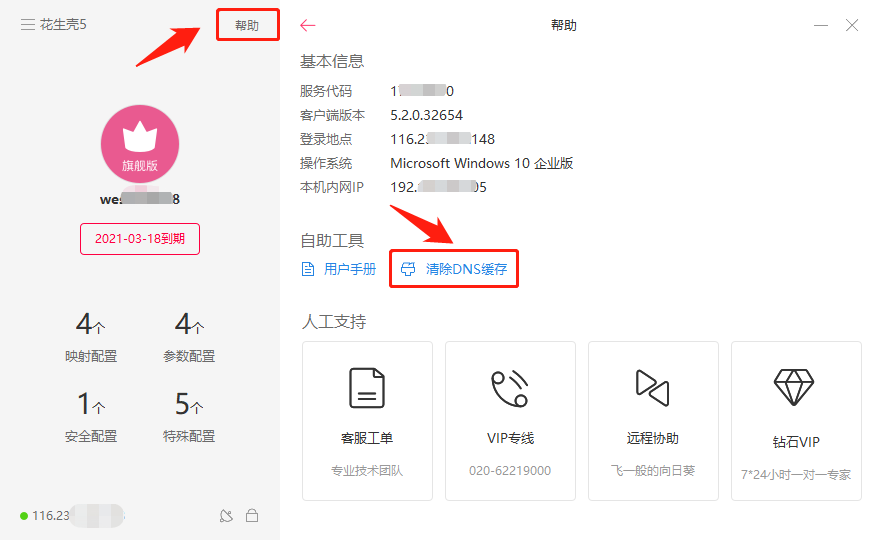Close the help window
880x540 pixels.
pyautogui.click(x=852, y=25)
